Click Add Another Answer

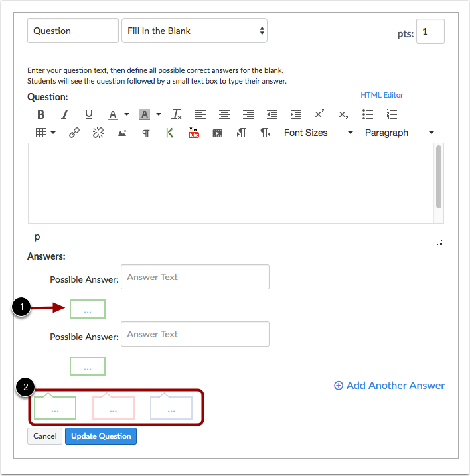(389, 386)
